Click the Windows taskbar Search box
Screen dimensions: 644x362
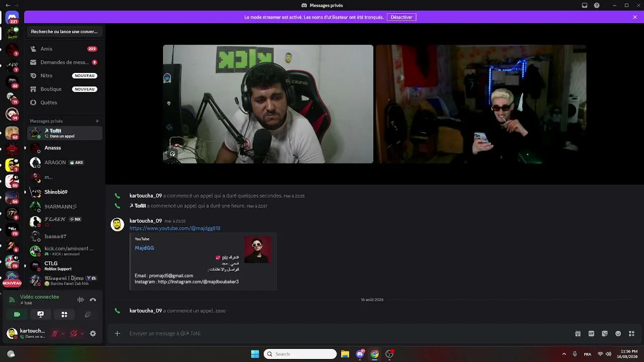(x=300, y=354)
